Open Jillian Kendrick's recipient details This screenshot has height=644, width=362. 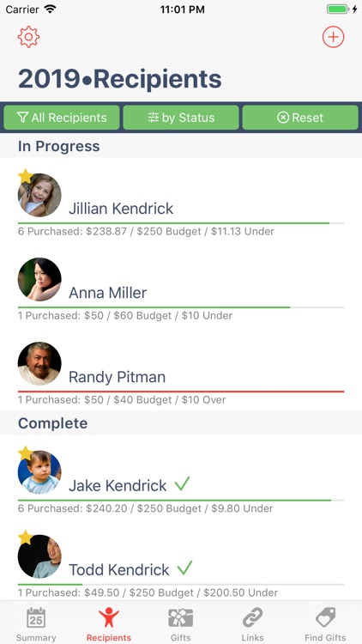tap(181, 204)
